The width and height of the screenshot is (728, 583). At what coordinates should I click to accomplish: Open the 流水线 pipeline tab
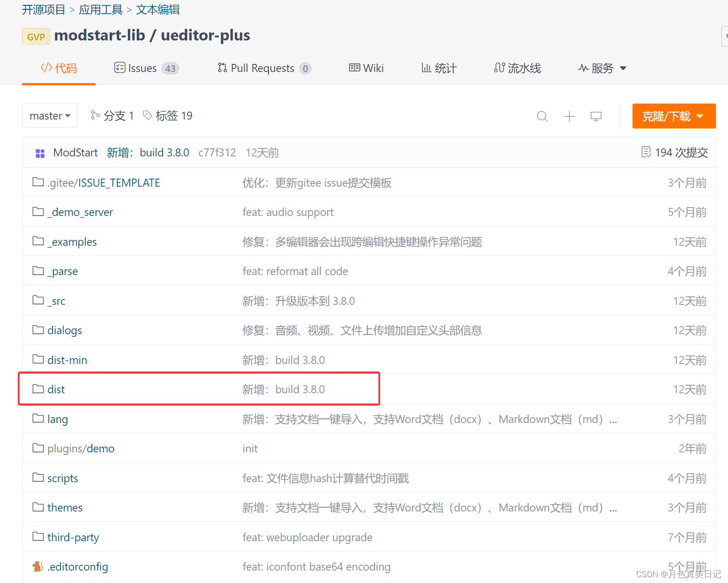(517, 68)
